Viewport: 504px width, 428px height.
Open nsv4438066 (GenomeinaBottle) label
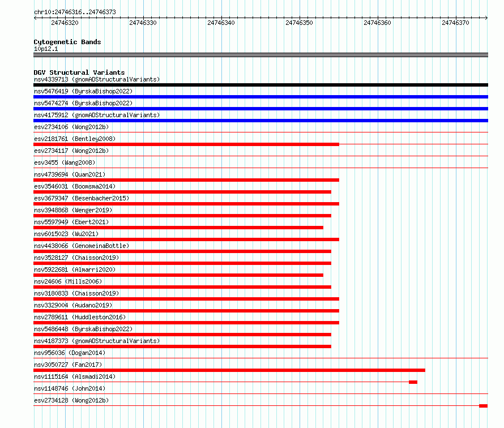click(x=82, y=246)
